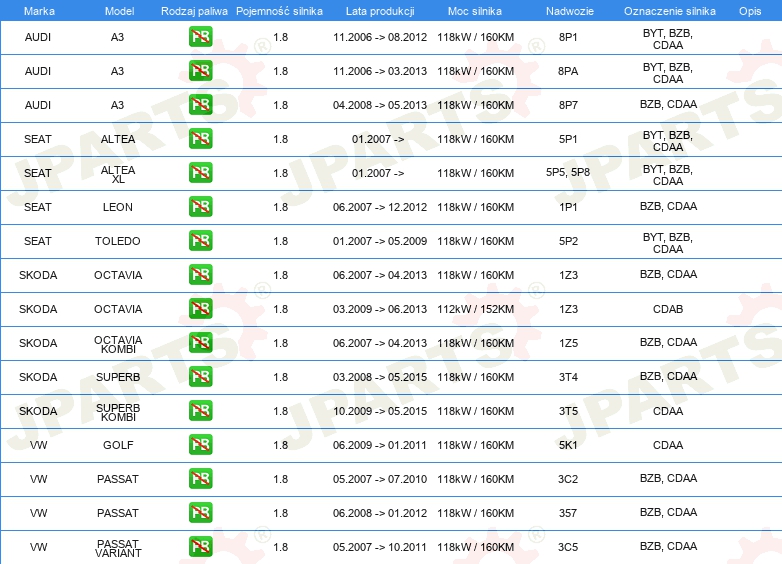Click the 112kW / 152KM power cell
The width and height of the screenshot is (782, 564).
coord(475,309)
